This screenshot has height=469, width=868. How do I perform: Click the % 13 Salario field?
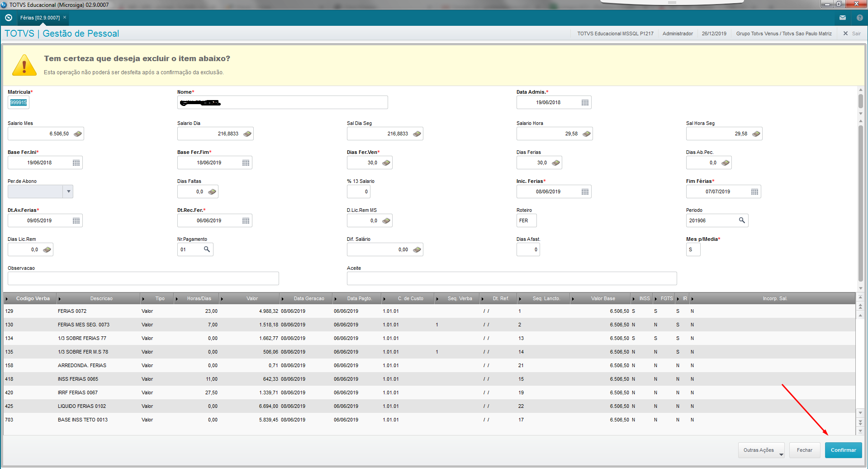[x=359, y=191]
